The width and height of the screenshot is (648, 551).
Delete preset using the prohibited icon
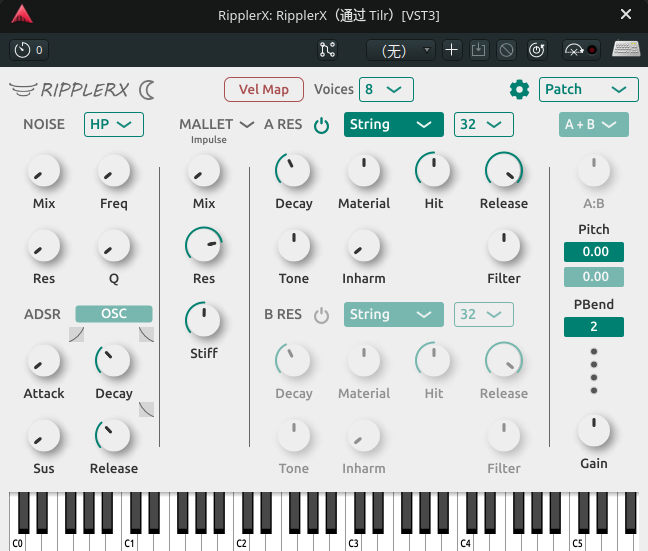pos(506,50)
